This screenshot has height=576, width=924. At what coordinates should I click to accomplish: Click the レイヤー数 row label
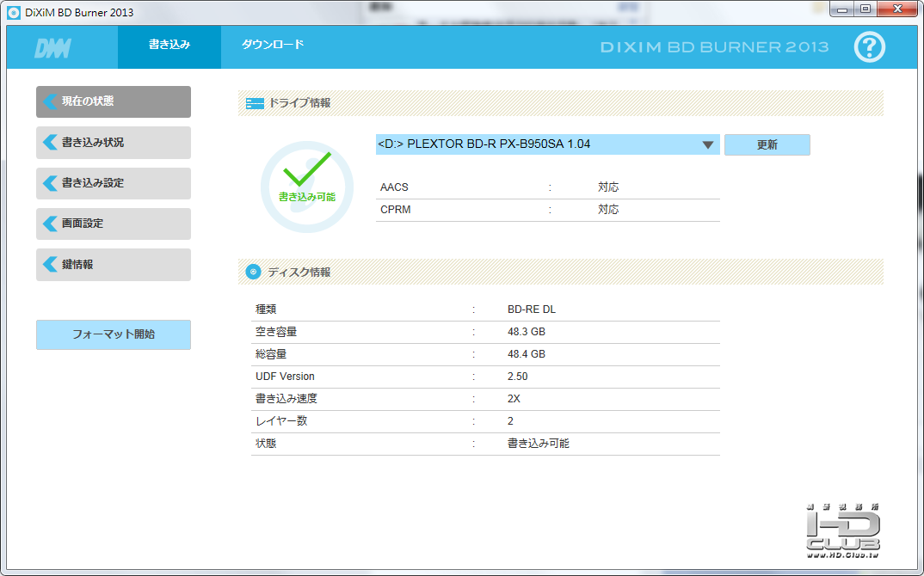tap(281, 421)
